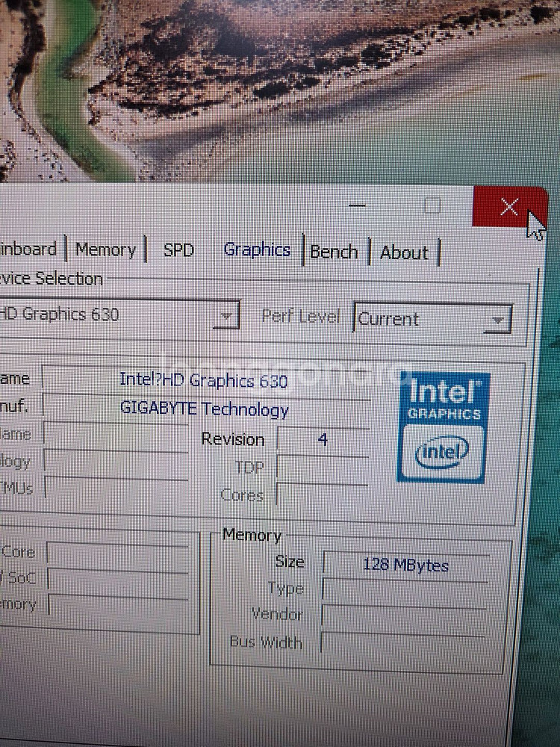Image resolution: width=560 pixels, height=747 pixels.
Task: Click the Revision label
Action: click(233, 439)
